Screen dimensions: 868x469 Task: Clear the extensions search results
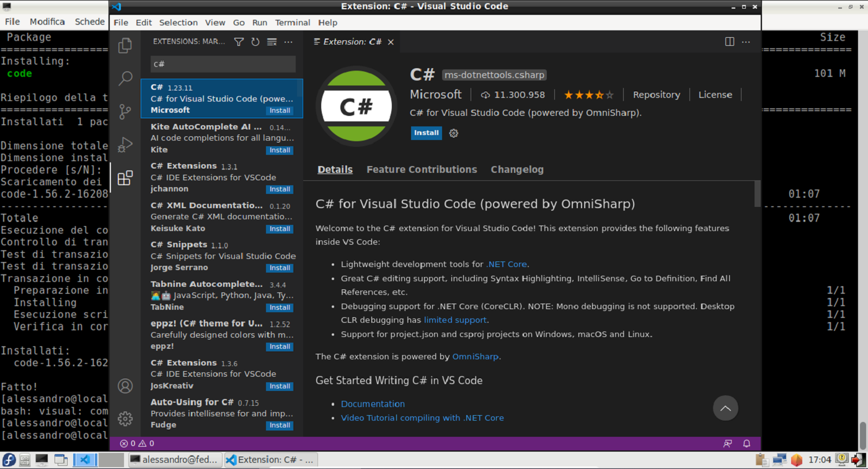(x=271, y=42)
